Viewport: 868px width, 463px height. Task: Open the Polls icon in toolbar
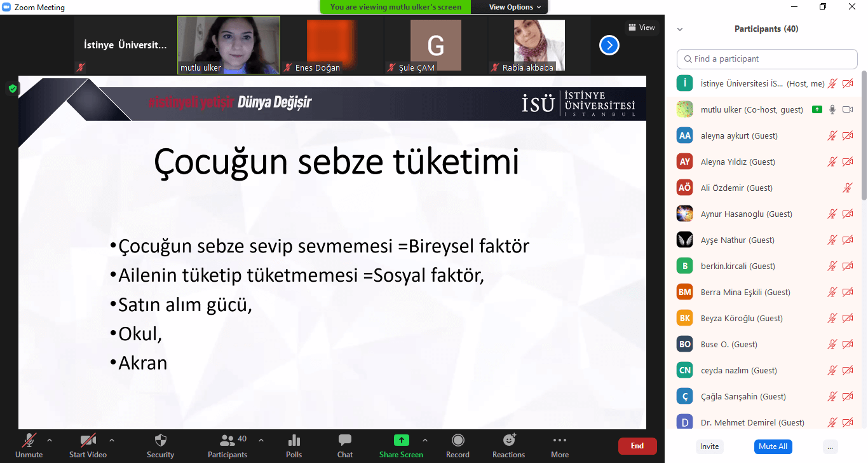point(294,441)
